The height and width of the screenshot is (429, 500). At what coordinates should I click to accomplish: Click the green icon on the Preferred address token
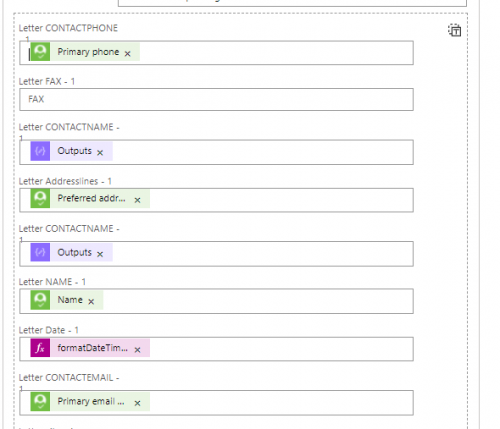(x=40, y=198)
